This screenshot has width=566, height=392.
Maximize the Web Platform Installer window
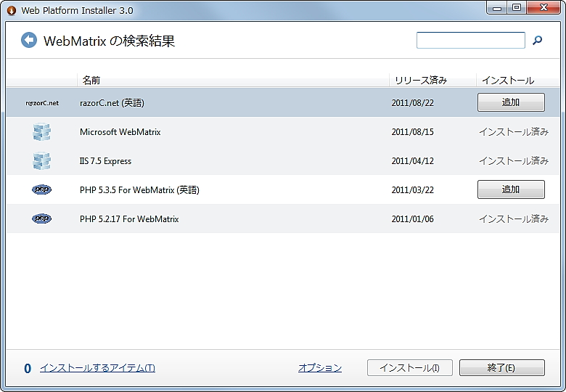517,8
